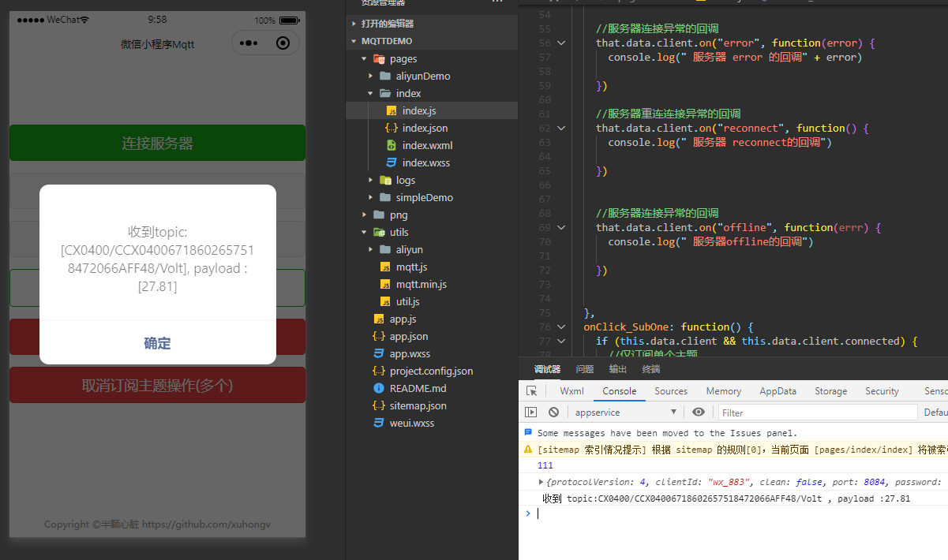Collapse the 打开的编辑器 section
This screenshot has width=948, height=560.
coord(354,24)
